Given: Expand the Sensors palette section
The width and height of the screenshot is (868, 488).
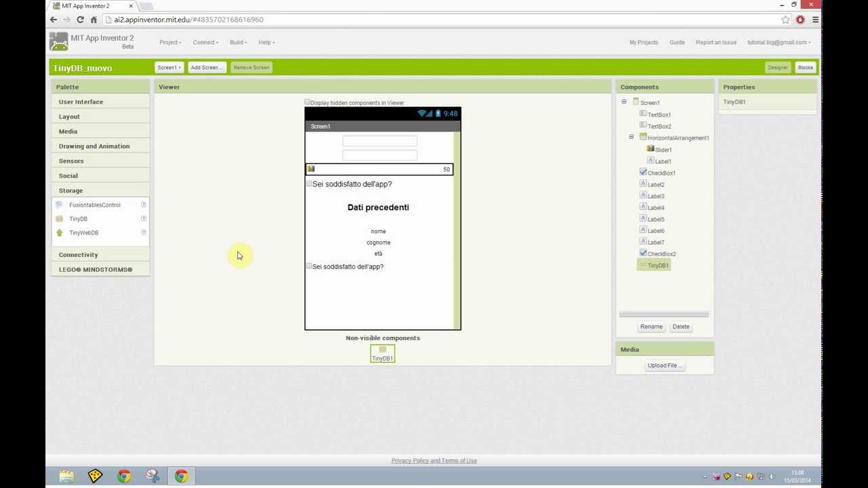Looking at the screenshot, I should click(x=100, y=161).
